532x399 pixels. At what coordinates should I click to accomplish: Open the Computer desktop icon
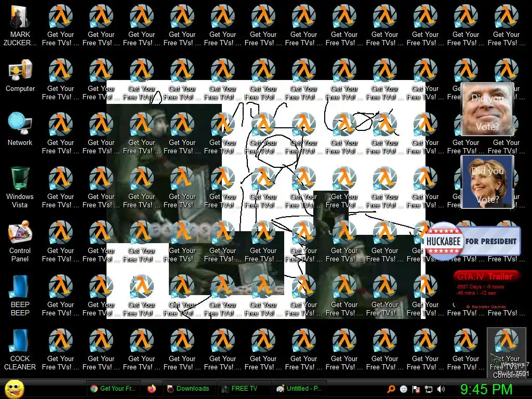[20, 75]
